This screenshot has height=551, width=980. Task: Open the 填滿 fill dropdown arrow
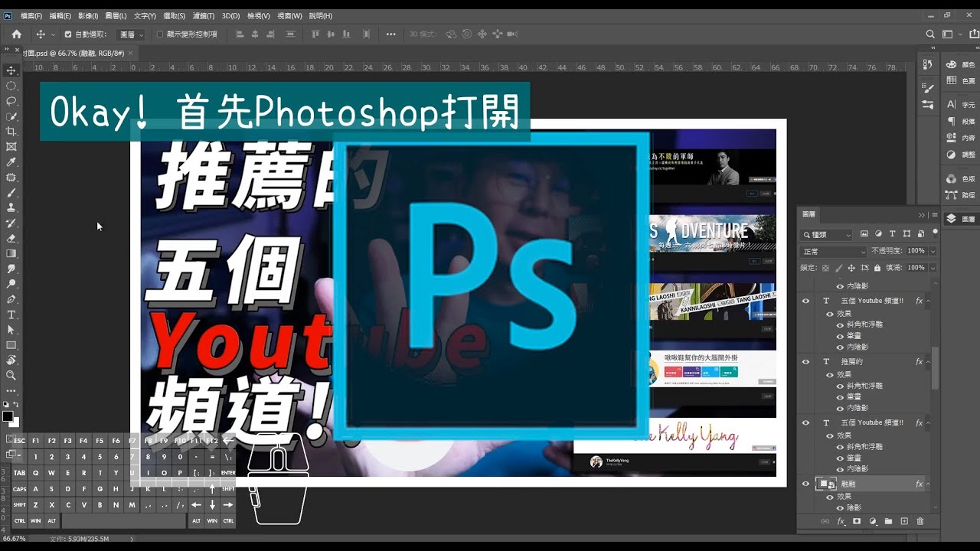933,268
